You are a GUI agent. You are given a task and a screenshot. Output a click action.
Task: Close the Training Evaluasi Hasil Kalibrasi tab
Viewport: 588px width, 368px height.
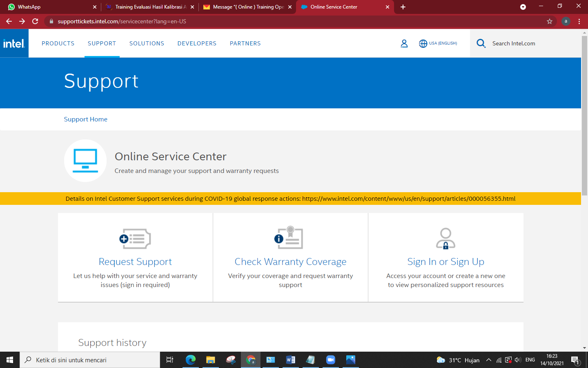point(192,7)
